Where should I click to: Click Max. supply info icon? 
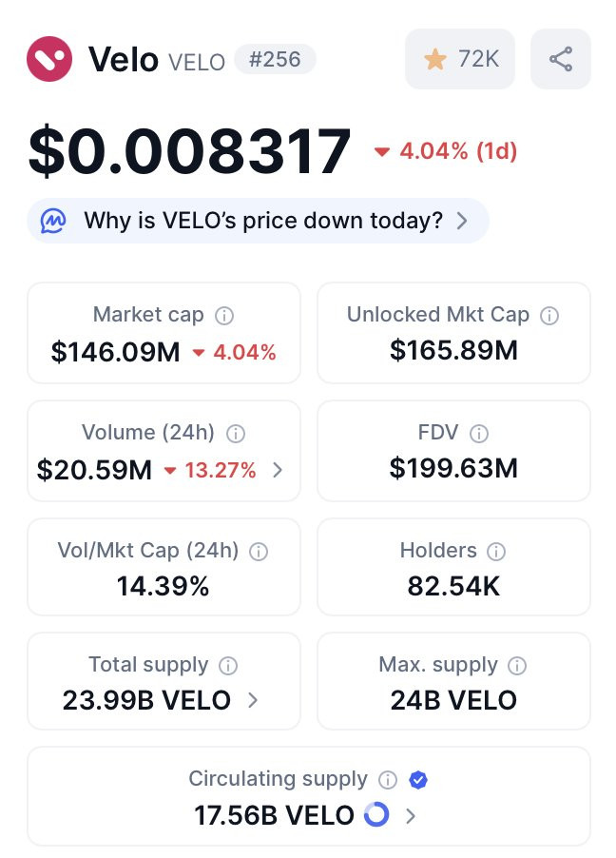[x=517, y=666]
